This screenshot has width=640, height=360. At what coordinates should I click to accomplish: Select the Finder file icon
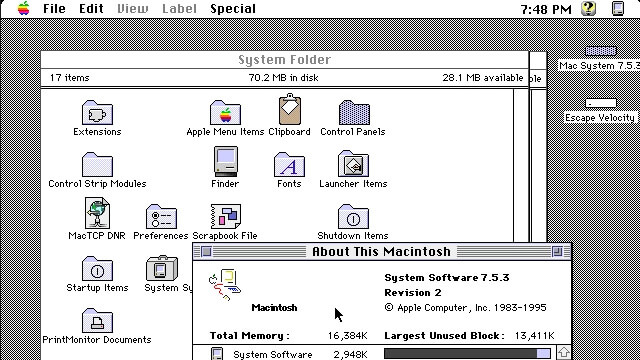click(x=225, y=162)
